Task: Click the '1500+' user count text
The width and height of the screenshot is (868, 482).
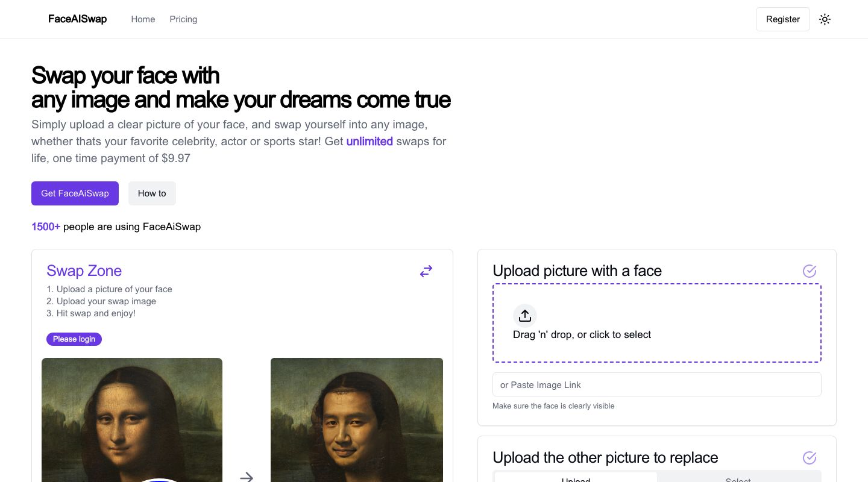Action: click(x=46, y=227)
